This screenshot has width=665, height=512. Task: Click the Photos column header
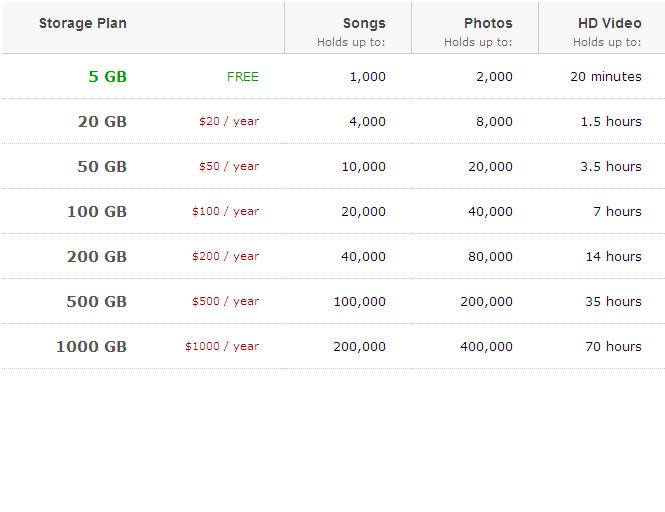[488, 24]
